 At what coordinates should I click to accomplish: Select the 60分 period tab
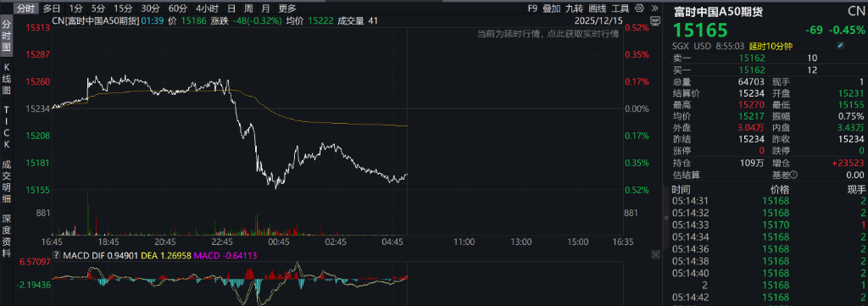177,8
